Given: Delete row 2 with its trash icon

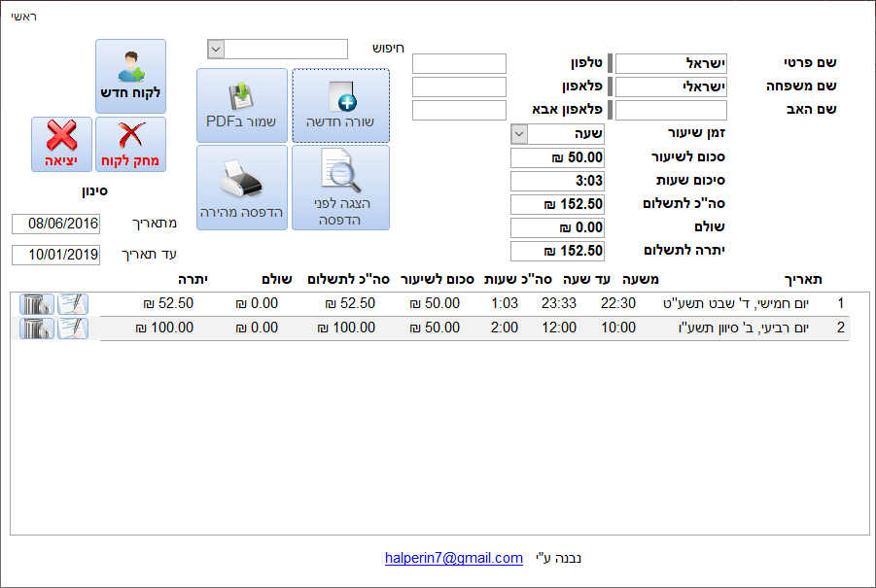Looking at the screenshot, I should [x=37, y=329].
